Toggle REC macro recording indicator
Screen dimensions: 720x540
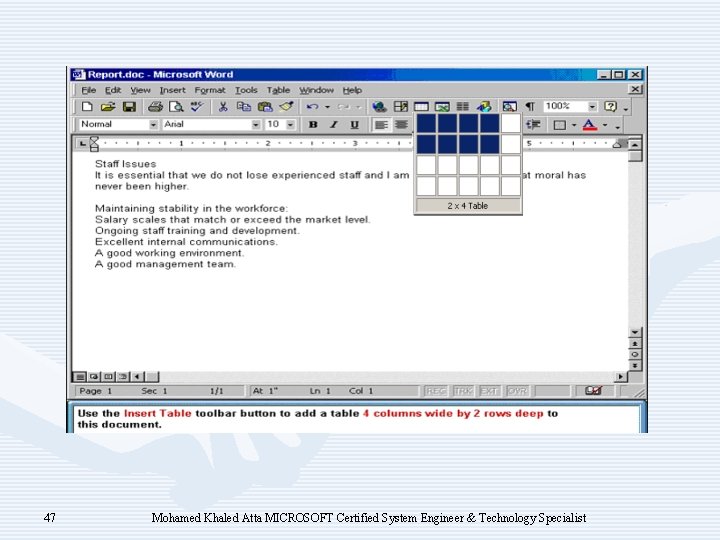tap(435, 391)
